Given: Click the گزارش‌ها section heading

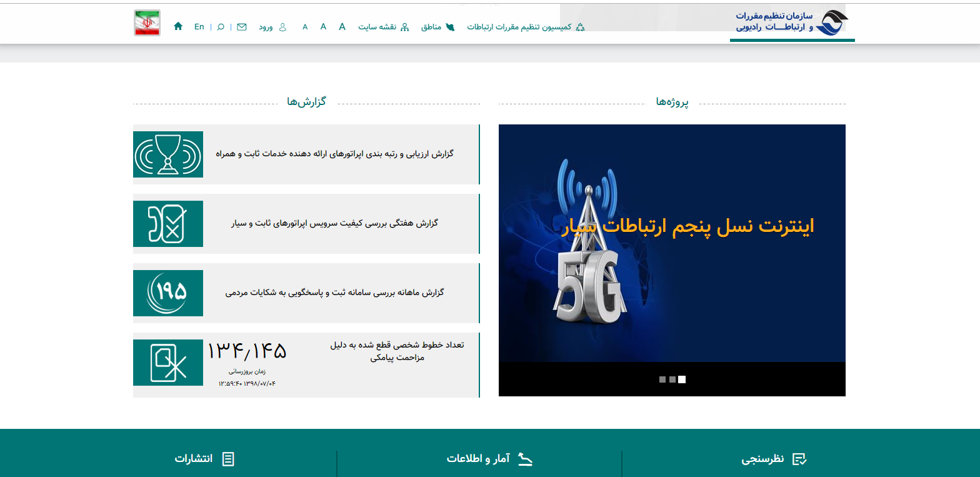Looking at the screenshot, I should [x=306, y=101].
